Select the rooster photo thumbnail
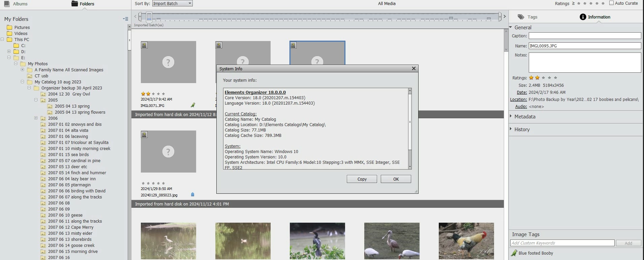 [466, 241]
